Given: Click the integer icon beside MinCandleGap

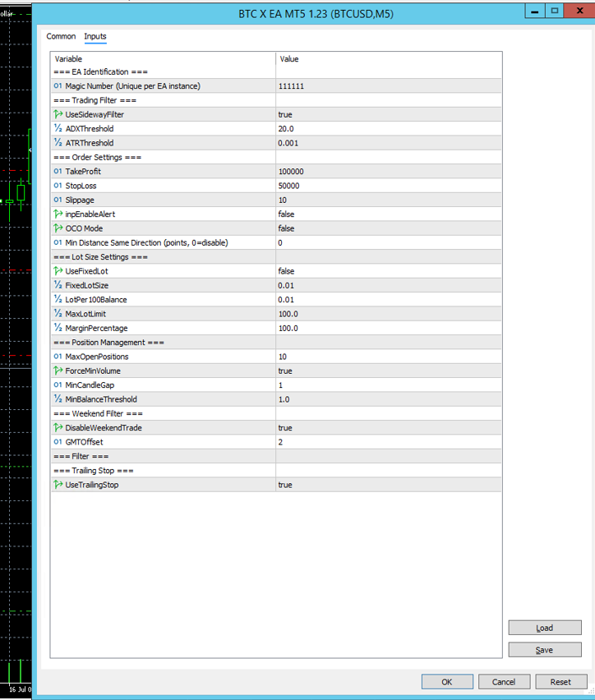Looking at the screenshot, I should click(58, 385).
